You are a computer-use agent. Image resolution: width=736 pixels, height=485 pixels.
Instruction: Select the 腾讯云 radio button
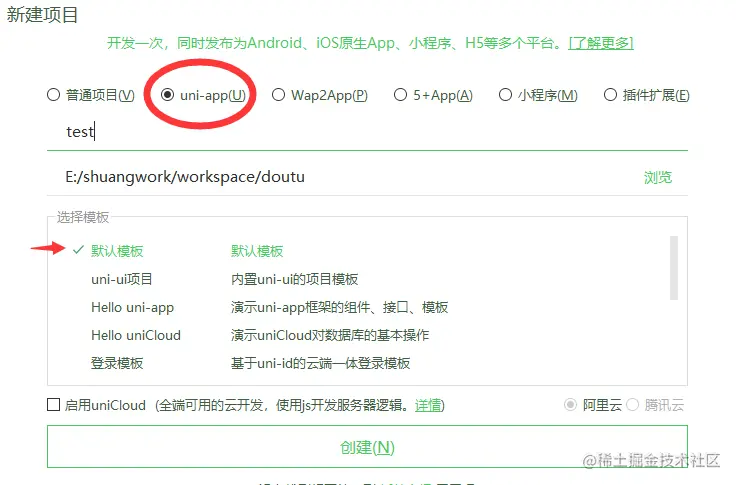click(x=632, y=405)
